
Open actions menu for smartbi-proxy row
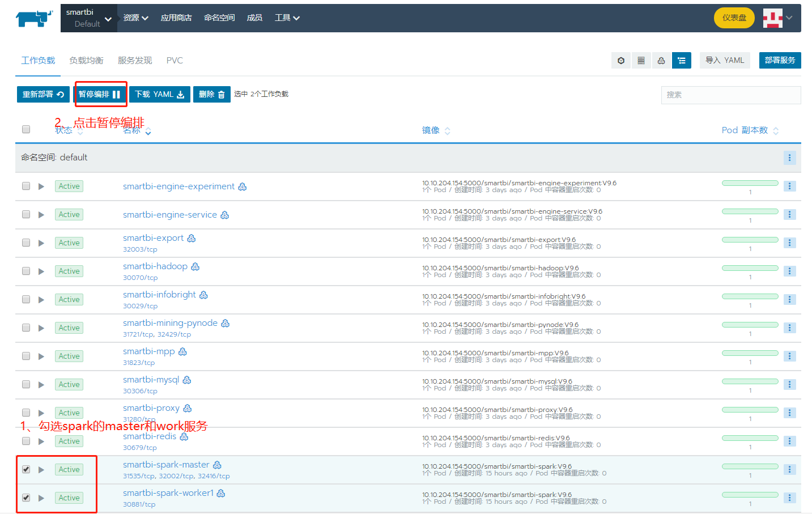point(789,413)
